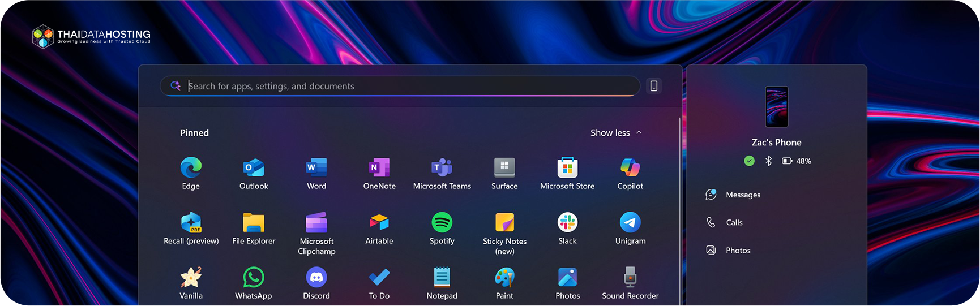Screen dimensions: 980x306
Task: Launch Sound Recorder
Action: point(630,283)
